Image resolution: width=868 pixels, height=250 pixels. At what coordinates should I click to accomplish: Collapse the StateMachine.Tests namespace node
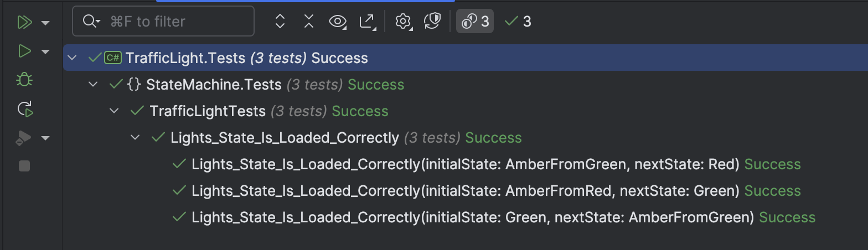point(93,85)
